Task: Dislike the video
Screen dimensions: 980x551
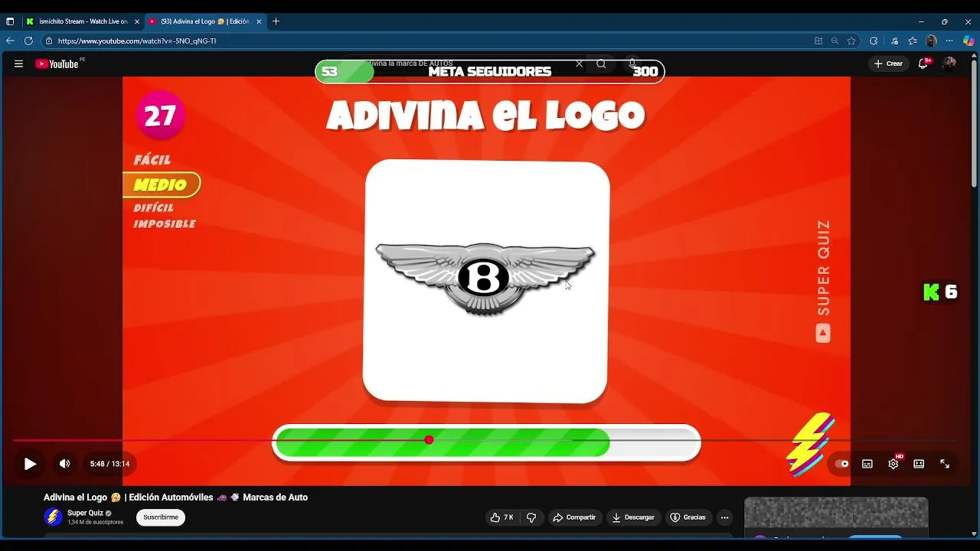Action: [531, 517]
